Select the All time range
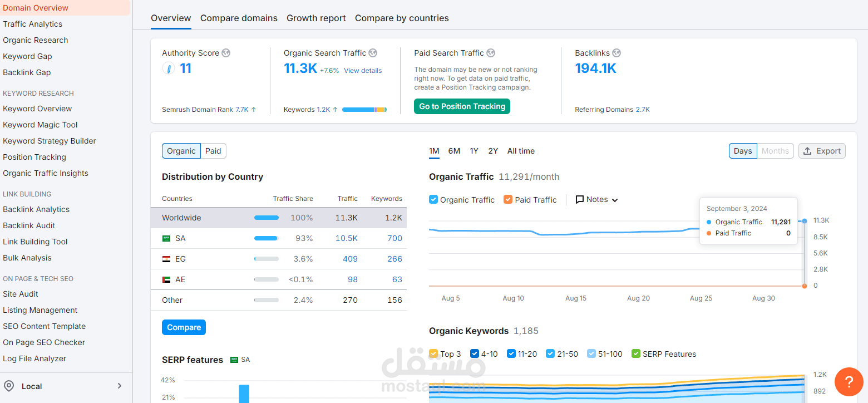 tap(521, 151)
